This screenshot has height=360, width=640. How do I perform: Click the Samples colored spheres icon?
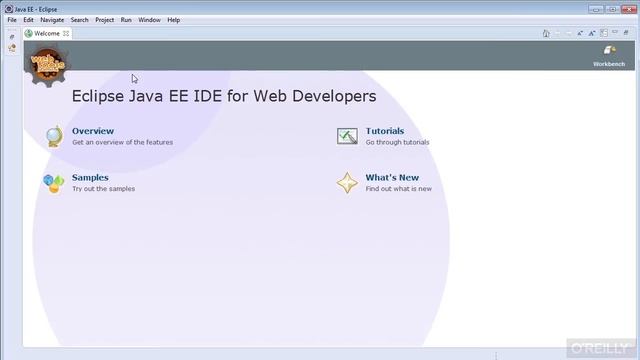(x=54, y=183)
